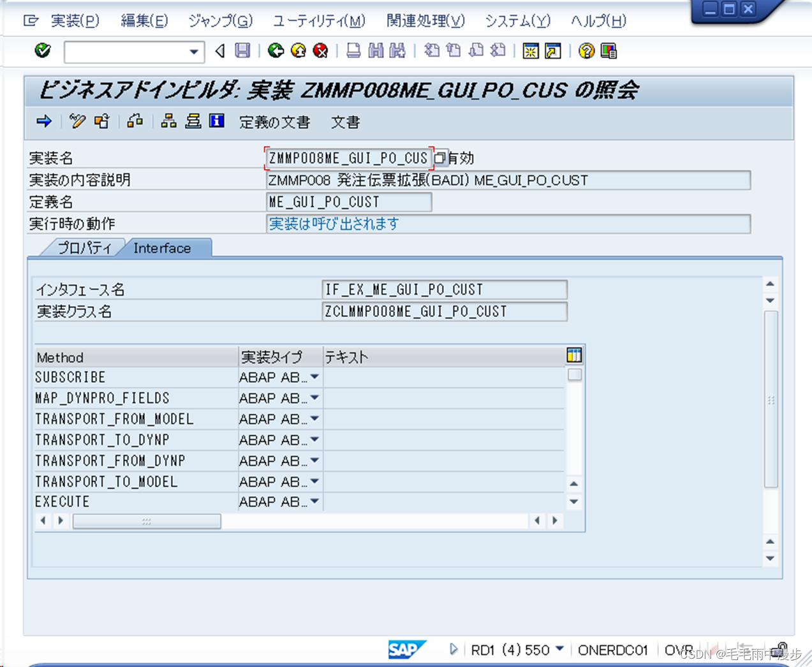Click the First Page icon
Screen dimensions: 812x667
coord(432,50)
